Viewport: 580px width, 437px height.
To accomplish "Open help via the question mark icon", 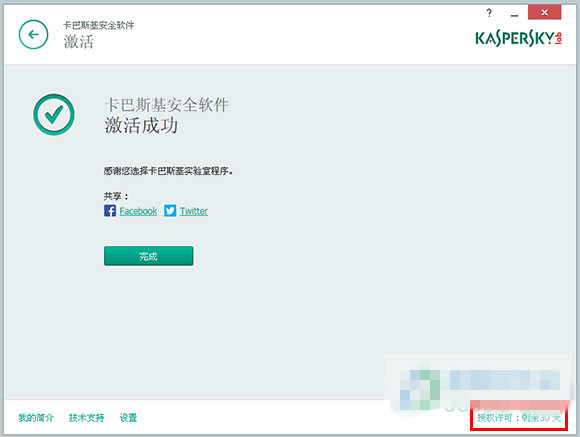I will (489, 13).
